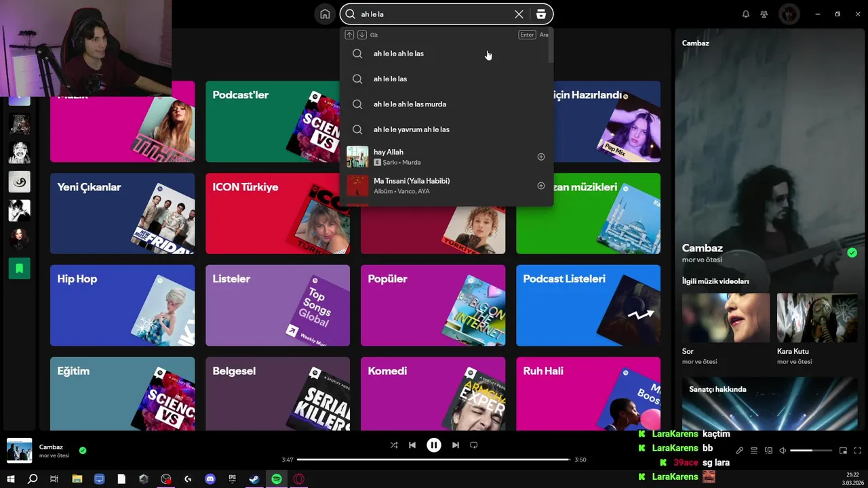
Task: Adjust the volume slider
Action: coord(811,451)
